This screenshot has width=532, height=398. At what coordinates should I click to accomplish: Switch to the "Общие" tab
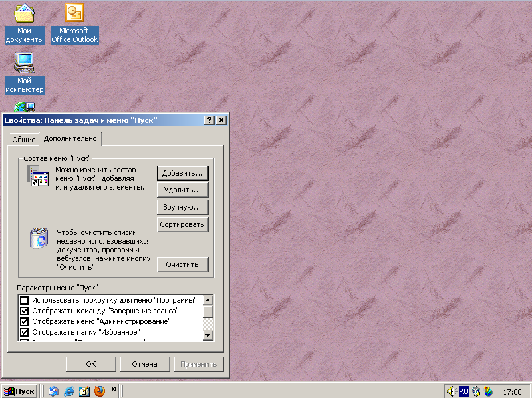point(23,140)
